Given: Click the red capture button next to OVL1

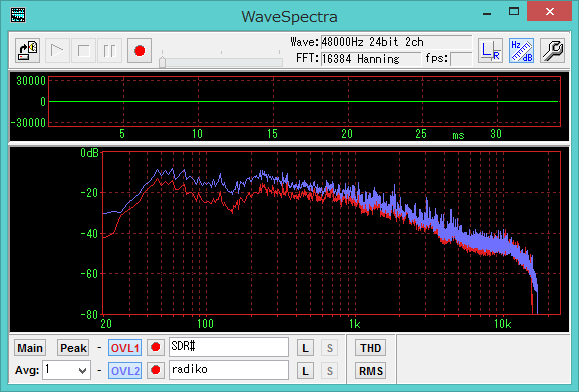Looking at the screenshot, I should tap(156, 347).
